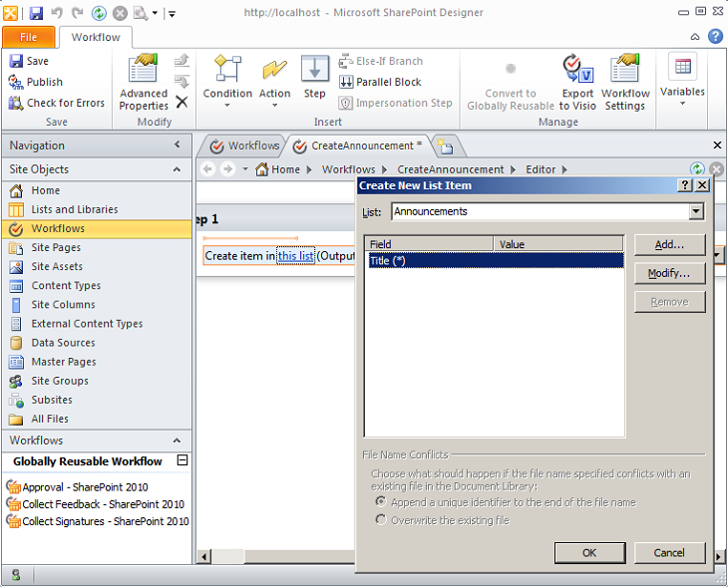Open Subsites
Viewport: 728px width, 587px height.
[97, 400]
